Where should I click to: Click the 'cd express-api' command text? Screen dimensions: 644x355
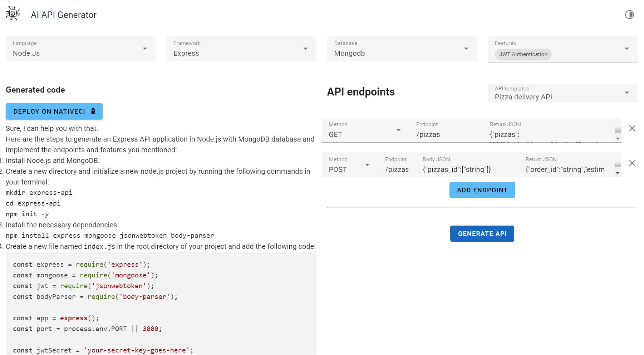[33, 203]
